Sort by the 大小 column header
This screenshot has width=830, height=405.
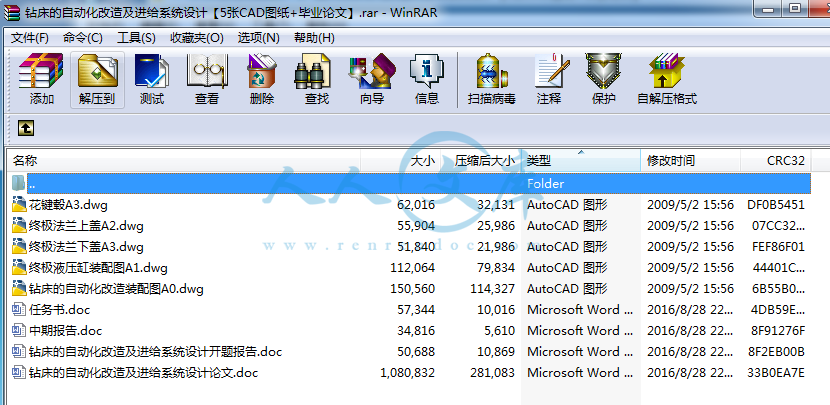tap(400, 160)
